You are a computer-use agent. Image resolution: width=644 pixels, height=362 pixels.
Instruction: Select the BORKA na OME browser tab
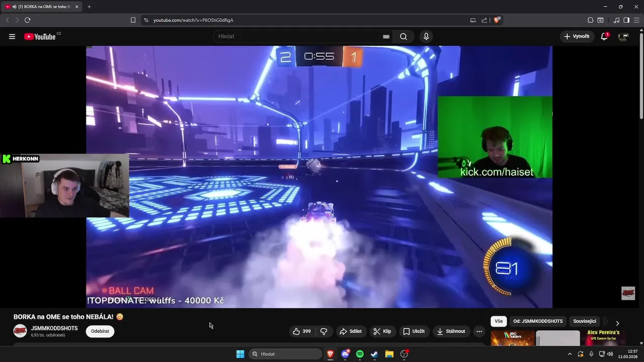click(x=41, y=7)
